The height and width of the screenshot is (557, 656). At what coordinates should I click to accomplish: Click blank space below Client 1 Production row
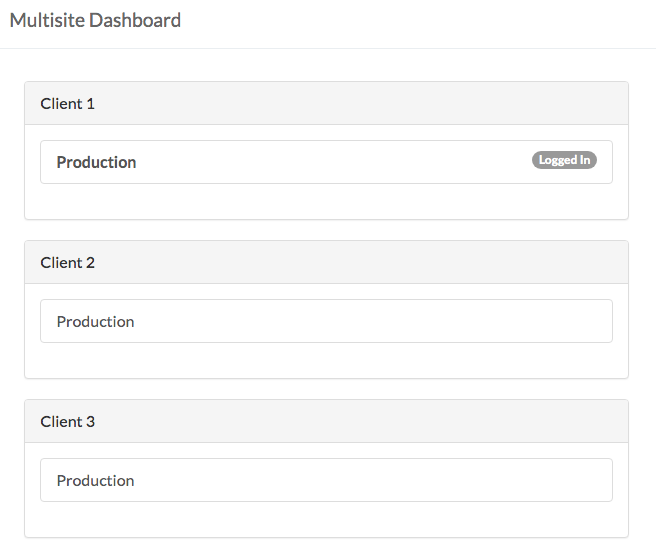coord(326,201)
